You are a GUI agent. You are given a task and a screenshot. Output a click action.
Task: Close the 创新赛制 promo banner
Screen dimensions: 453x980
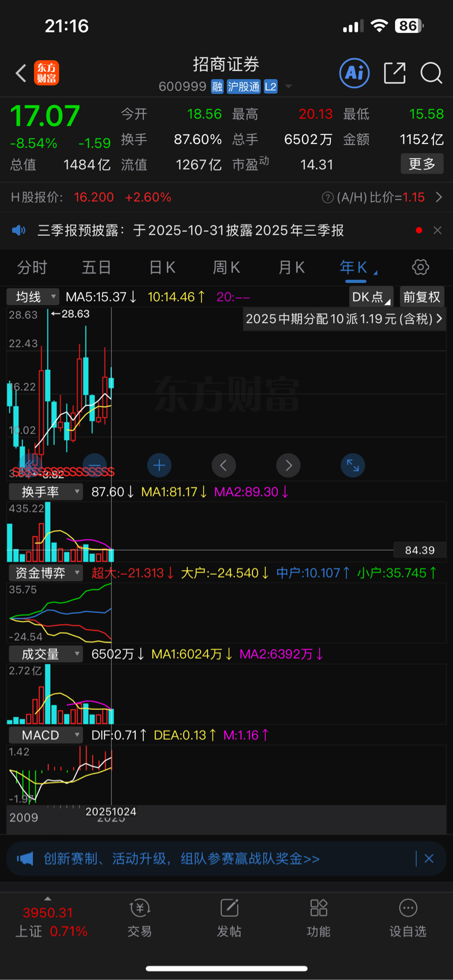429,859
